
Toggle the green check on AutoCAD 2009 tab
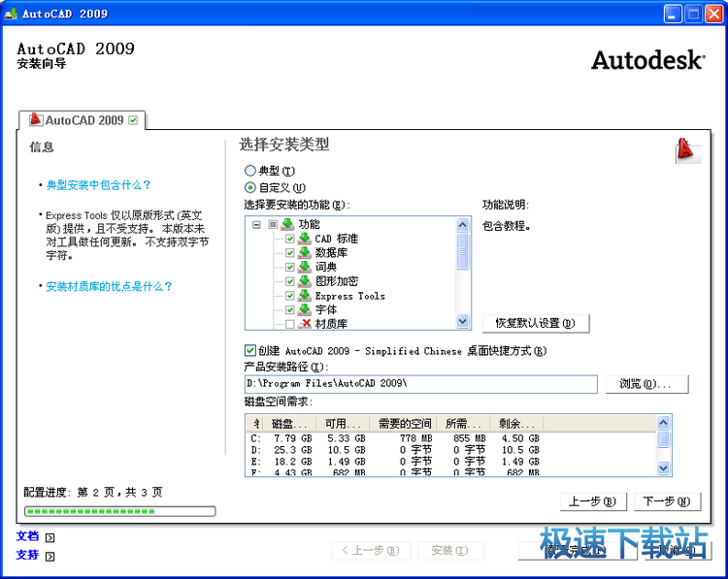coord(133,120)
